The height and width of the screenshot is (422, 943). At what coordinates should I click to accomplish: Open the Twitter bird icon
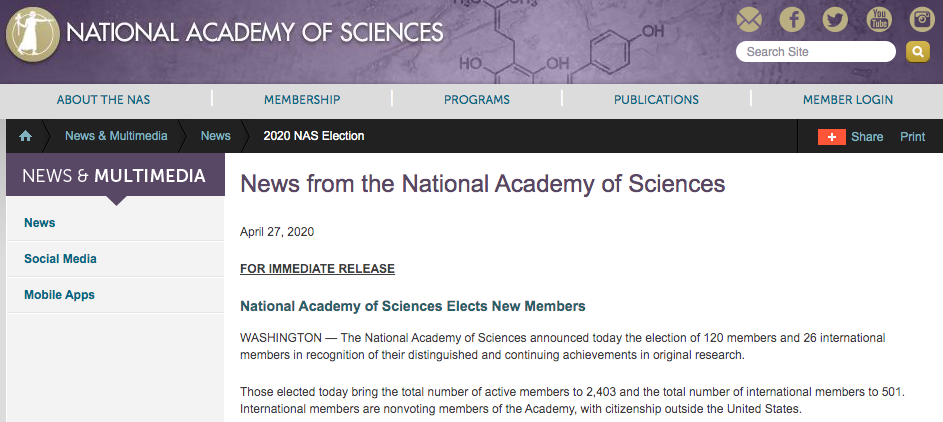pyautogui.click(x=835, y=19)
